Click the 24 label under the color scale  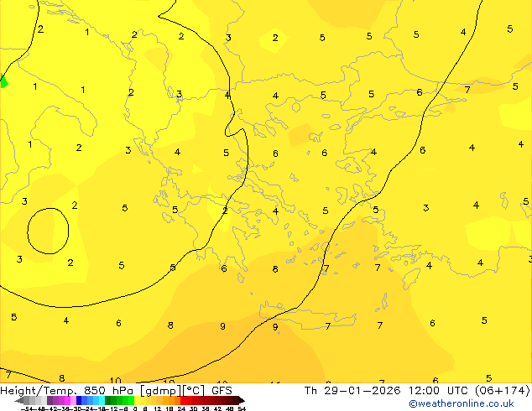pyautogui.click(x=181, y=408)
